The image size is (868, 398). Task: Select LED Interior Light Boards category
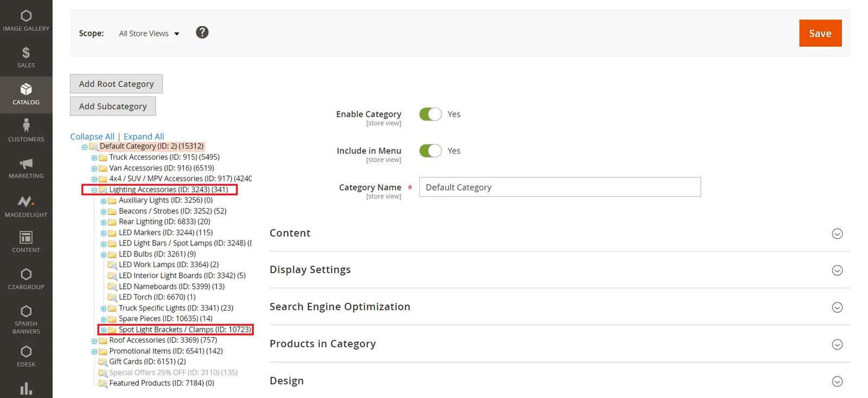tap(182, 275)
